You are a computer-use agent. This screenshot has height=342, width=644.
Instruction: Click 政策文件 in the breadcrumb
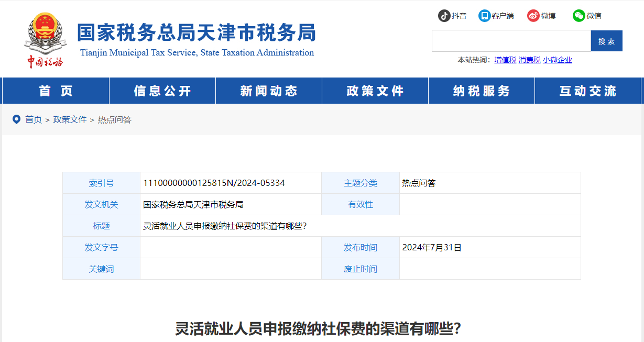coord(70,119)
